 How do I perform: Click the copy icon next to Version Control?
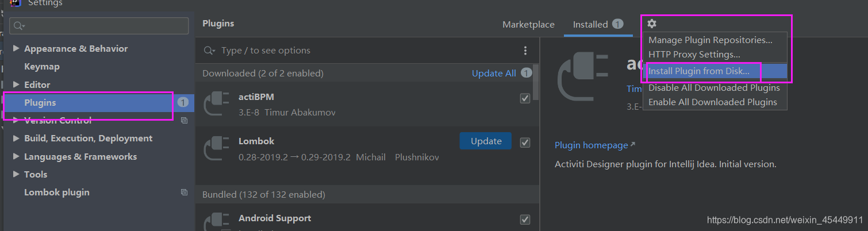click(184, 121)
